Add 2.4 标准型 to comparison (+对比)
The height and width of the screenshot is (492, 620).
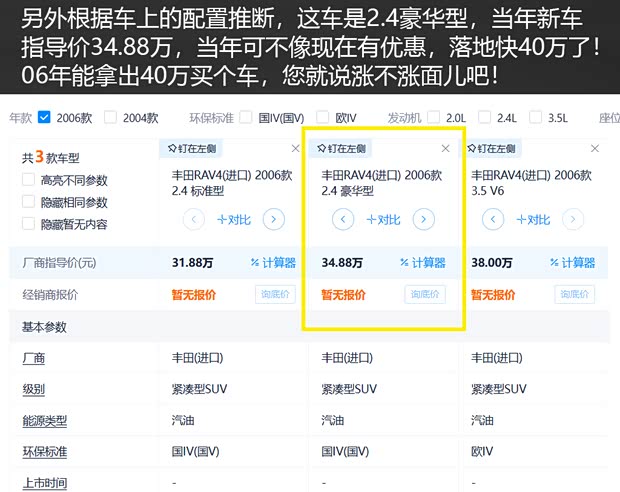point(234,220)
